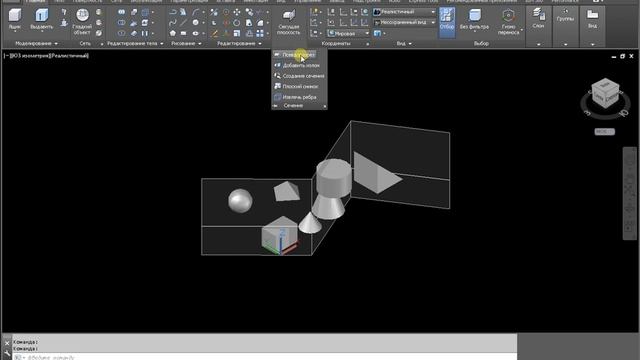
Task: Select the Rectangle drawing tool
Action: [184, 33]
